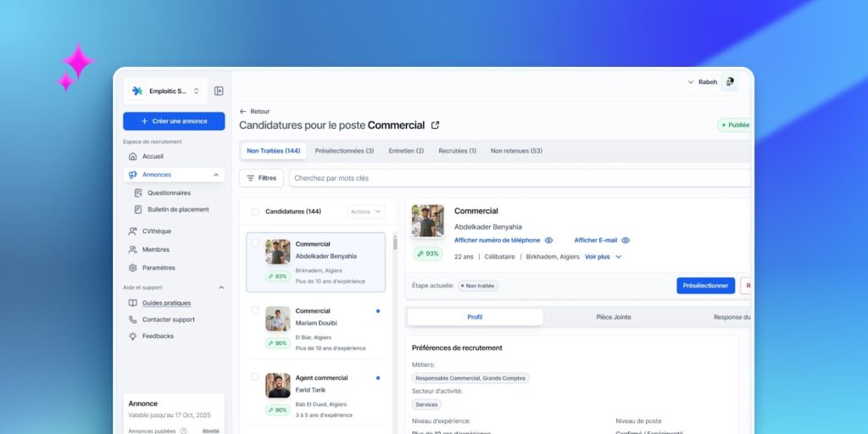The height and width of the screenshot is (434, 868).
Task: Click the keyword search field
Action: pyautogui.click(x=517, y=178)
